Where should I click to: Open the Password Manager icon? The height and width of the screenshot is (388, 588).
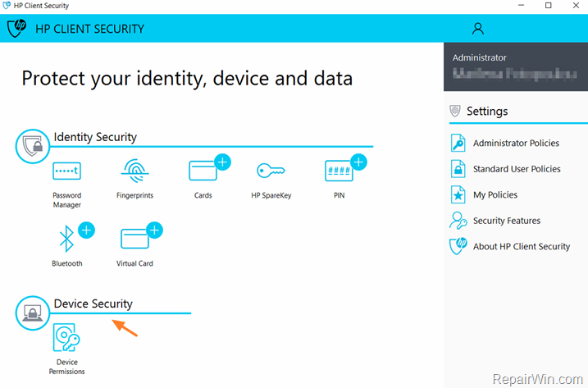pyautogui.click(x=66, y=171)
